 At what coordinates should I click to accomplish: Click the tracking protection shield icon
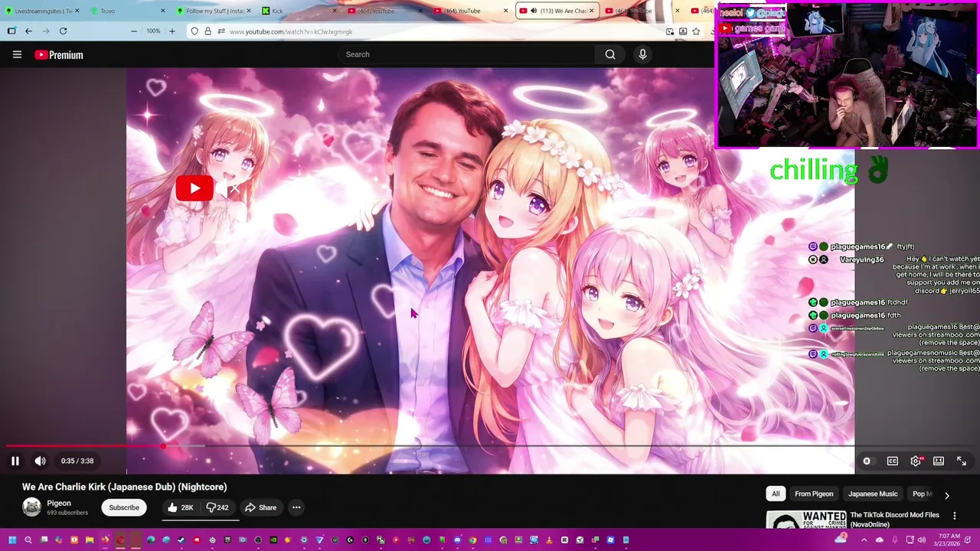click(194, 31)
